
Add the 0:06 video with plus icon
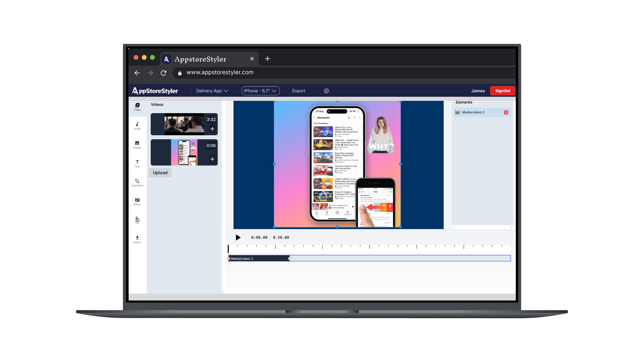(x=212, y=159)
